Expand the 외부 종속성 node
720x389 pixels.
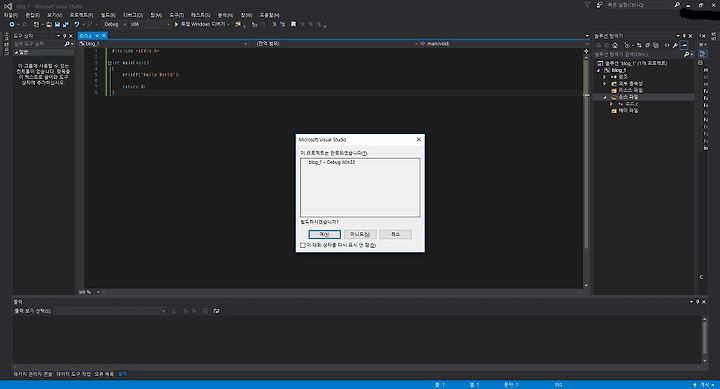(x=605, y=84)
